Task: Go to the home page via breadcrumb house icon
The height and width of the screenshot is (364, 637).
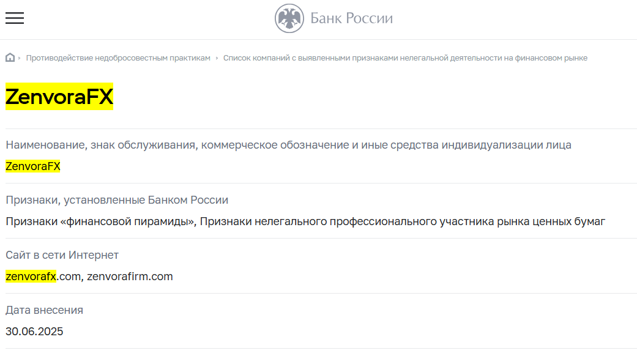Action: click(x=10, y=58)
